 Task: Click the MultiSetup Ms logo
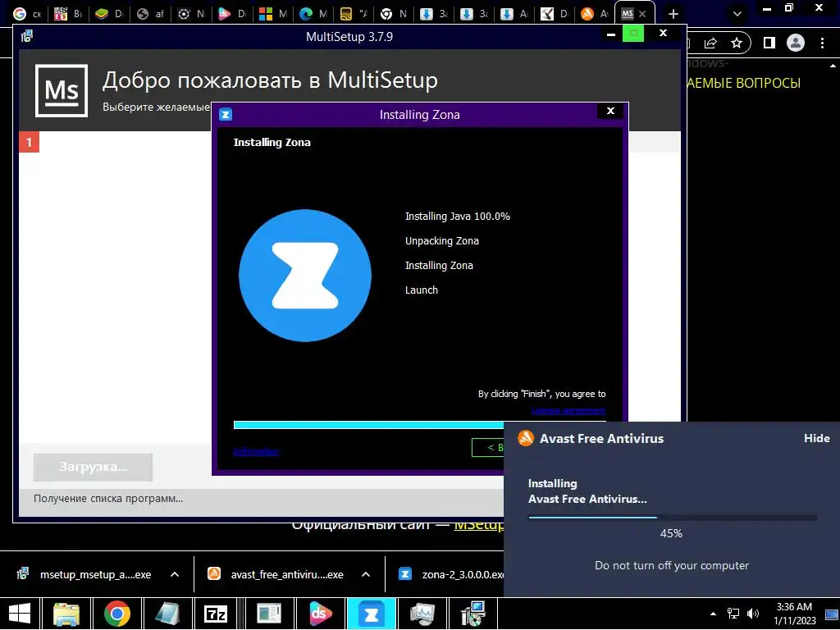pyautogui.click(x=62, y=90)
